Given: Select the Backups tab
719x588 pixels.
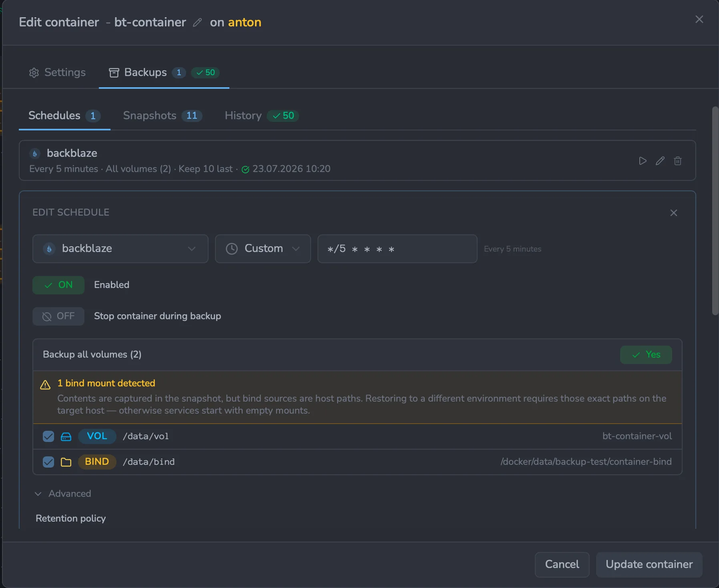Looking at the screenshot, I should pyautogui.click(x=164, y=72).
